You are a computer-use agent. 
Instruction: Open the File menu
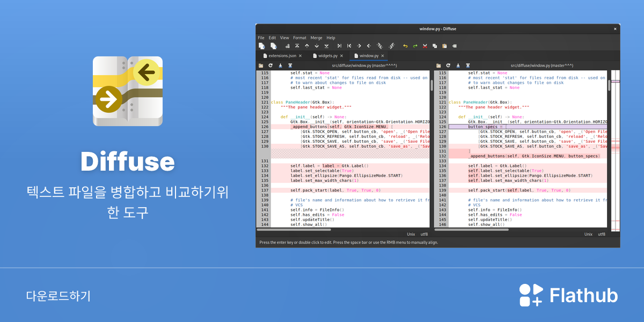coord(261,38)
